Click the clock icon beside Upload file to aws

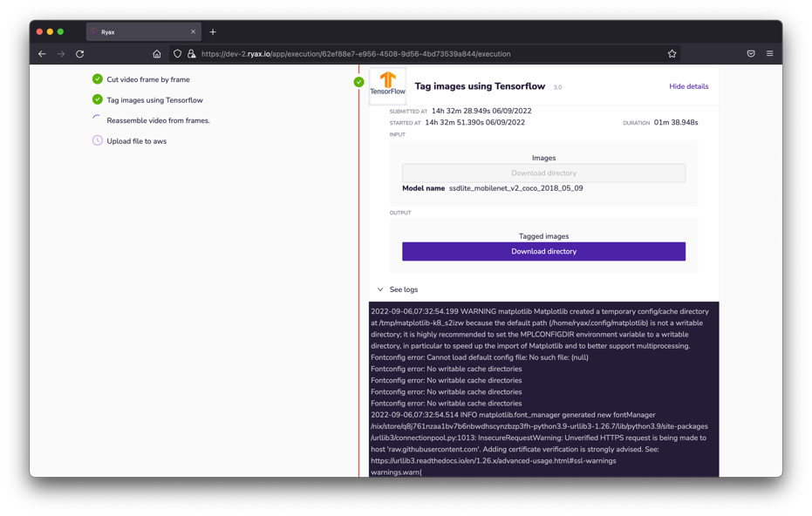(98, 140)
